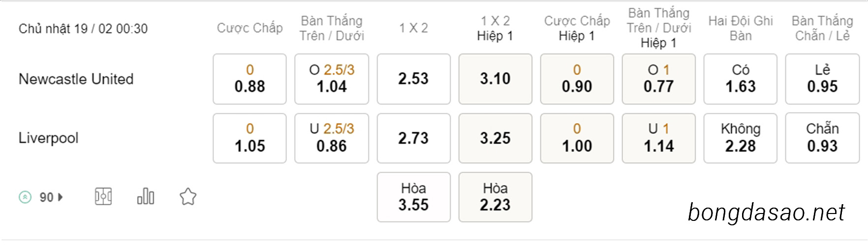
Task: Expand the 90 more markets arrow
Action: click(61, 197)
